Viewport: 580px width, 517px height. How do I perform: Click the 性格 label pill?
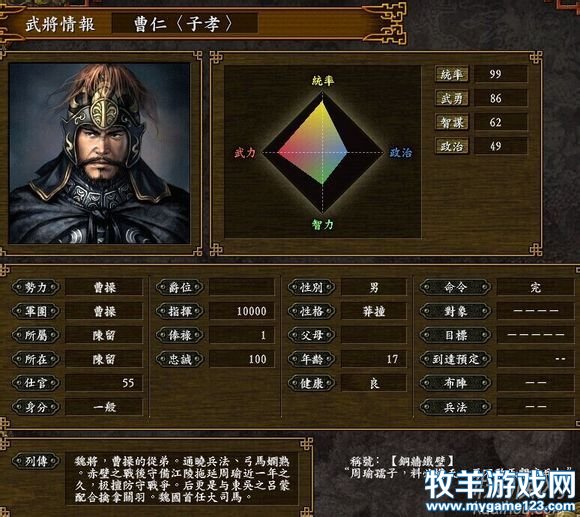[x=311, y=311]
